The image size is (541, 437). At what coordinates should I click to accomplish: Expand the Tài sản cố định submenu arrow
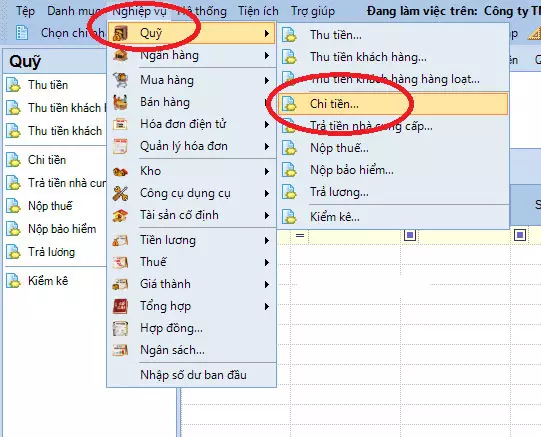(267, 216)
